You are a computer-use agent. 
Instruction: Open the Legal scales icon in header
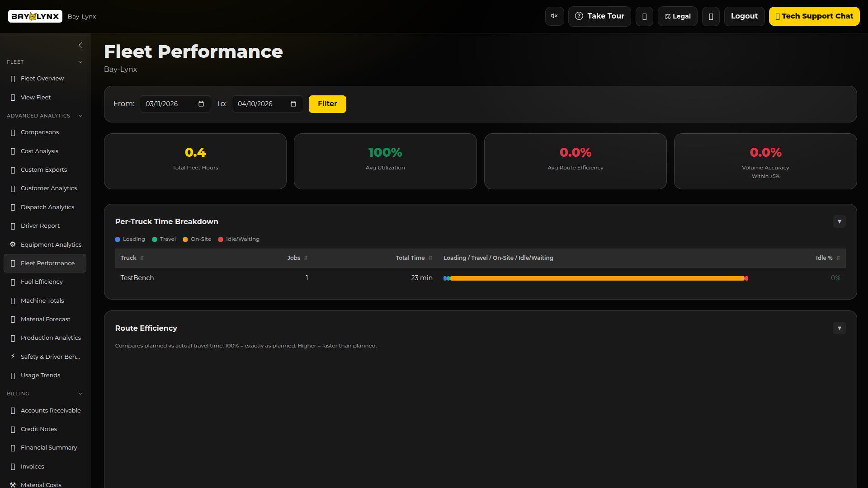click(x=667, y=16)
